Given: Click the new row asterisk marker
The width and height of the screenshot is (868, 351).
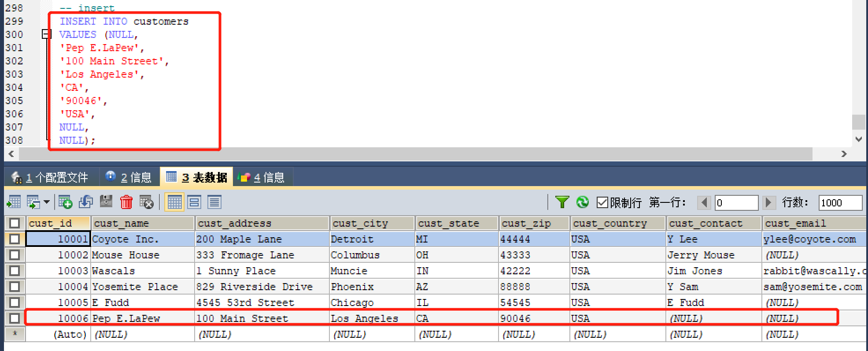Looking at the screenshot, I should coord(15,334).
